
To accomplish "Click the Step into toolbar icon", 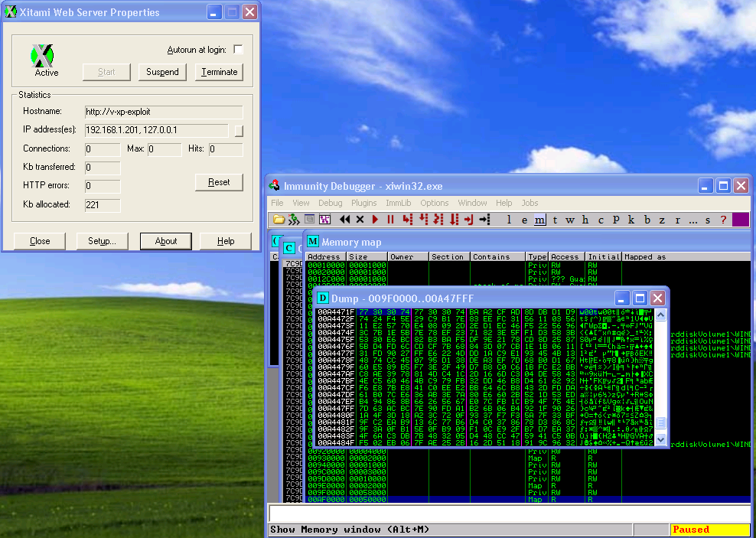I will coord(408,220).
